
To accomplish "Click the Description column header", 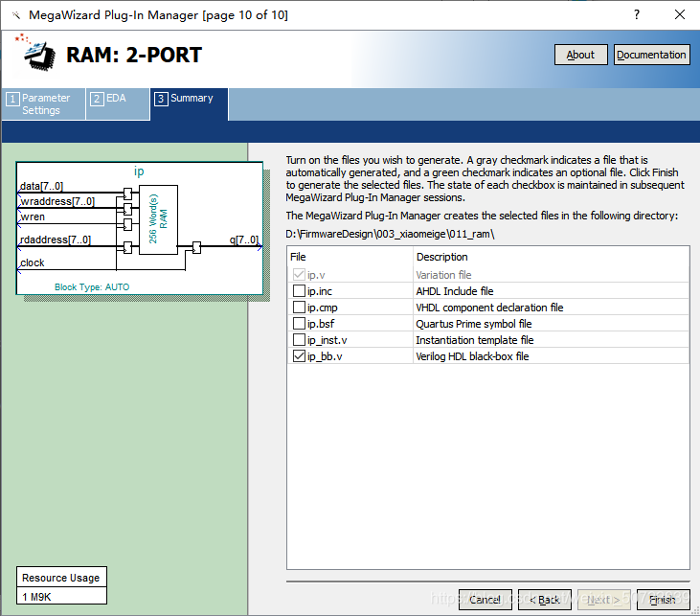I will 442,257.
